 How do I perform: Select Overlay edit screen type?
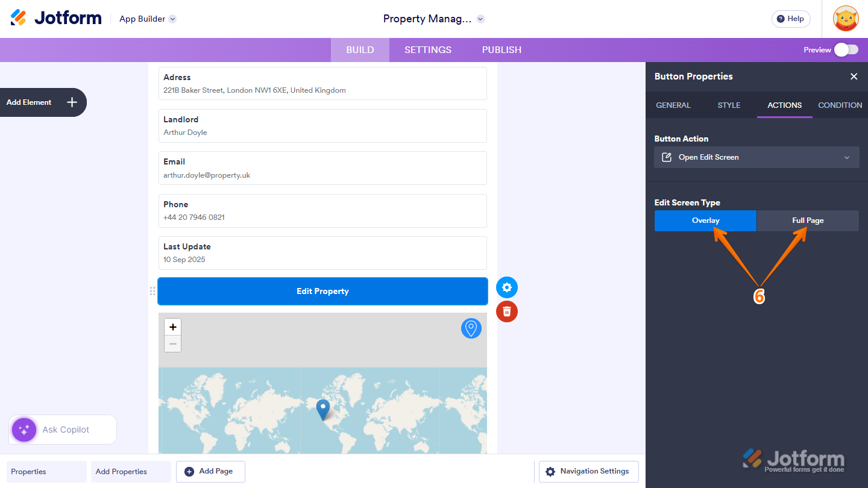click(x=705, y=221)
